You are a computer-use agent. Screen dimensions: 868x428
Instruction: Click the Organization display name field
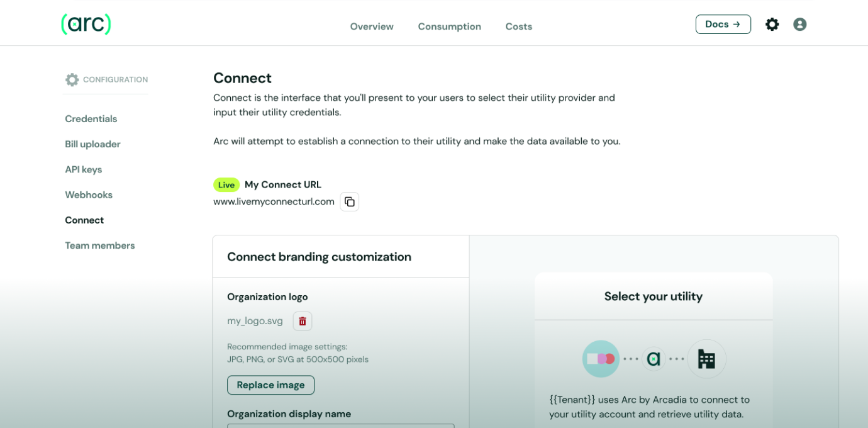(340, 425)
